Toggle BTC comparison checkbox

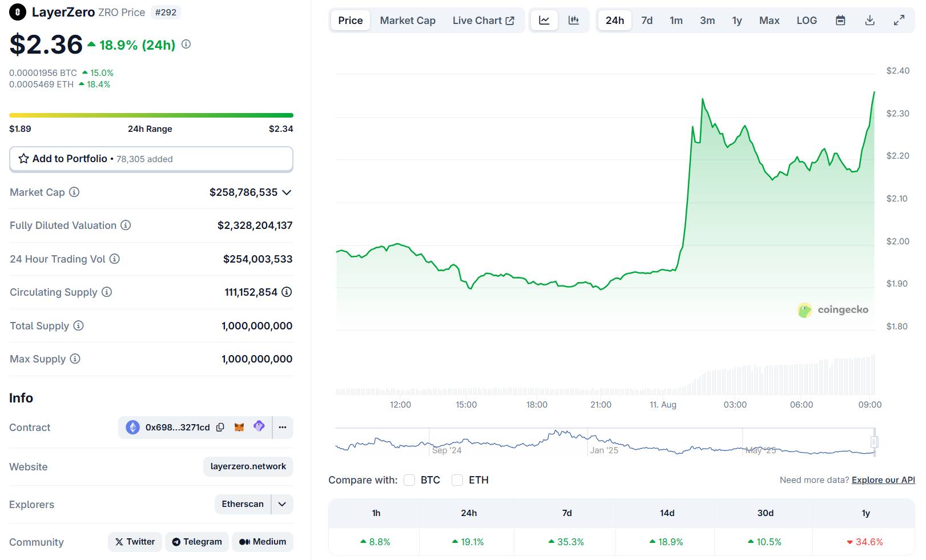pyautogui.click(x=409, y=480)
